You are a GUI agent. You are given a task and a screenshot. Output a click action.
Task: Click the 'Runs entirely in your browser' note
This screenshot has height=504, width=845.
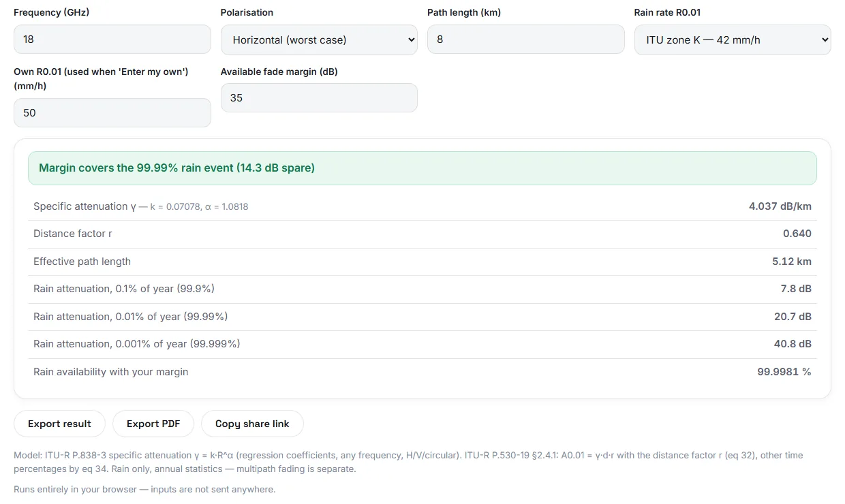(x=144, y=489)
